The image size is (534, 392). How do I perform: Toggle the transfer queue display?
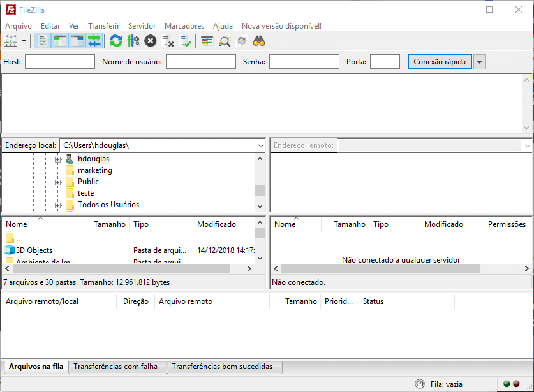pos(94,41)
